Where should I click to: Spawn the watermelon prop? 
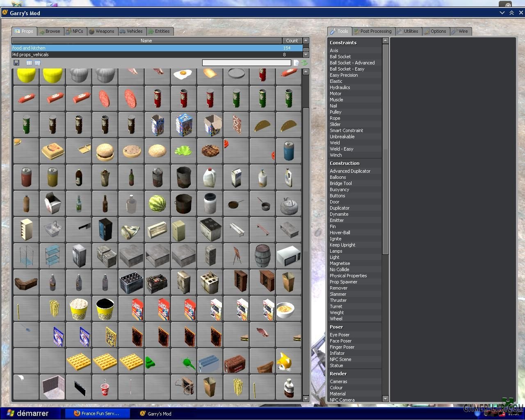pos(157,203)
